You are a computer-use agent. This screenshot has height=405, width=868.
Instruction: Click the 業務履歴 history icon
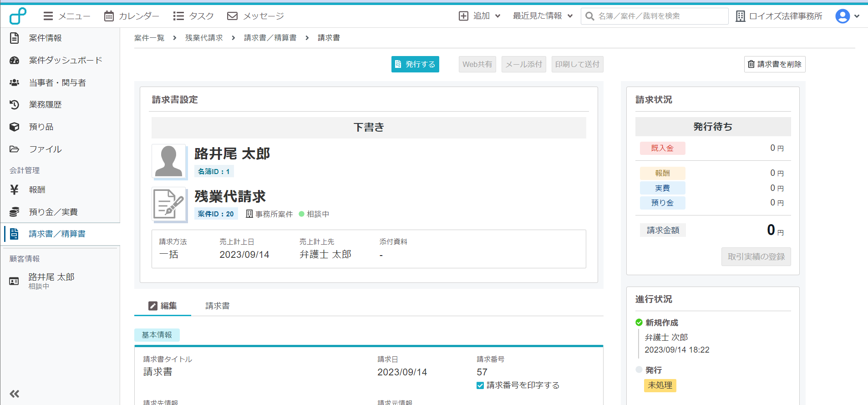(15, 105)
